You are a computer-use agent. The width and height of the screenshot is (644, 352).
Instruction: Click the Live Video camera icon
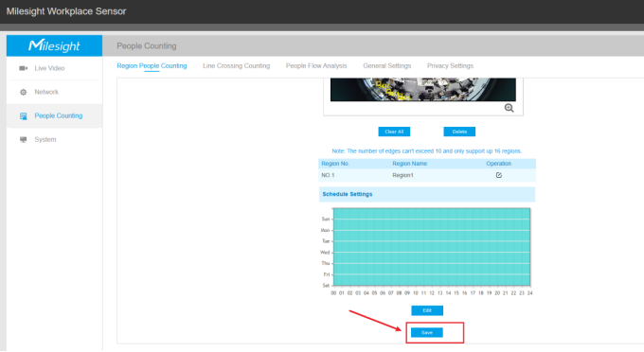[x=24, y=68]
